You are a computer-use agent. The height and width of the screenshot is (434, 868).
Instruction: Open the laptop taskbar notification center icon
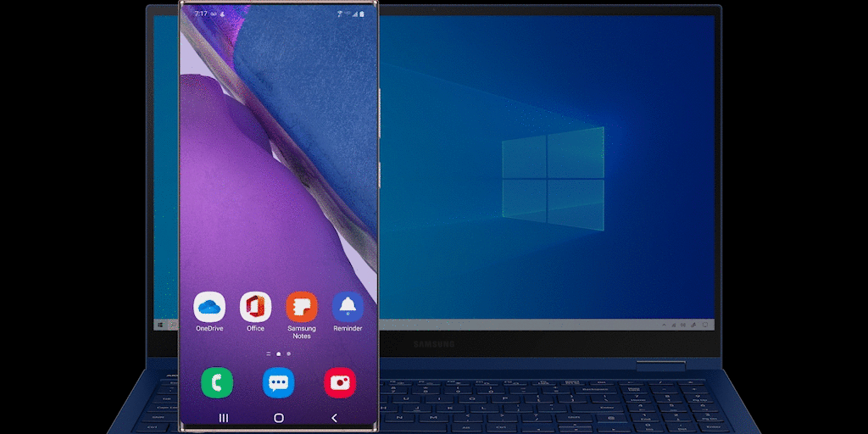pyautogui.click(x=705, y=325)
